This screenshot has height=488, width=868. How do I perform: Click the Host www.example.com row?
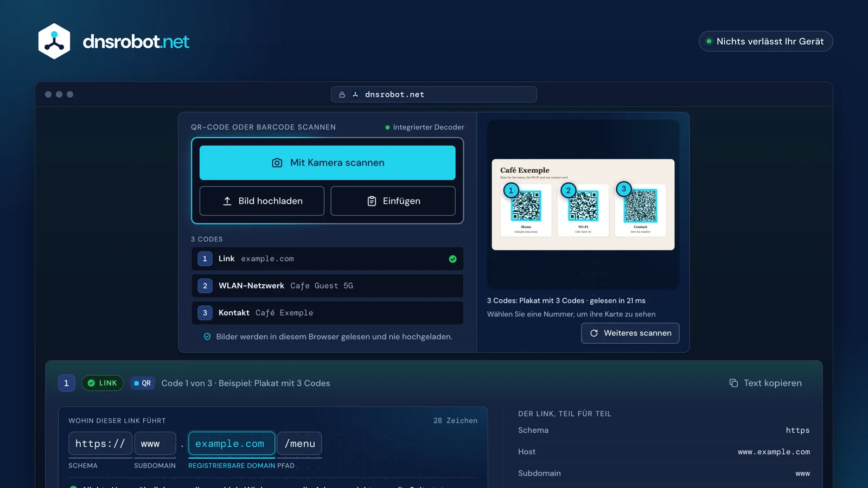pos(664,452)
